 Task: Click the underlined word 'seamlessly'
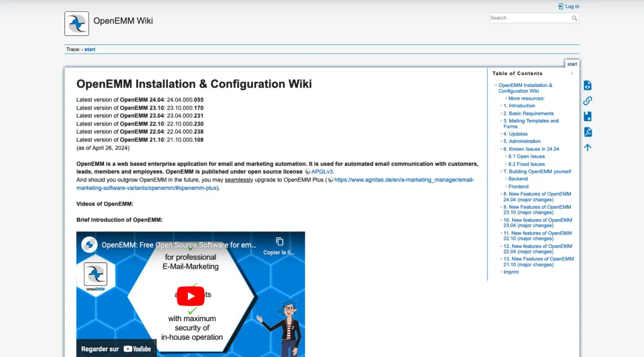(239, 180)
